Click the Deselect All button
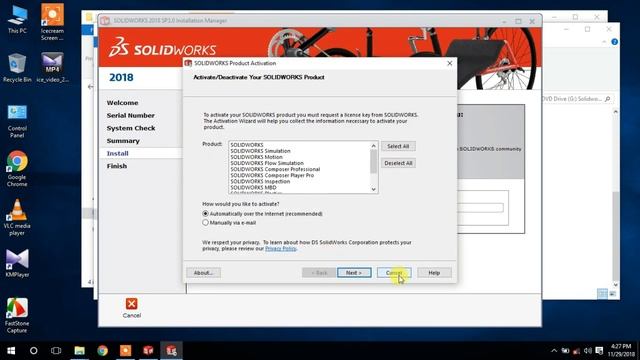 click(398, 163)
